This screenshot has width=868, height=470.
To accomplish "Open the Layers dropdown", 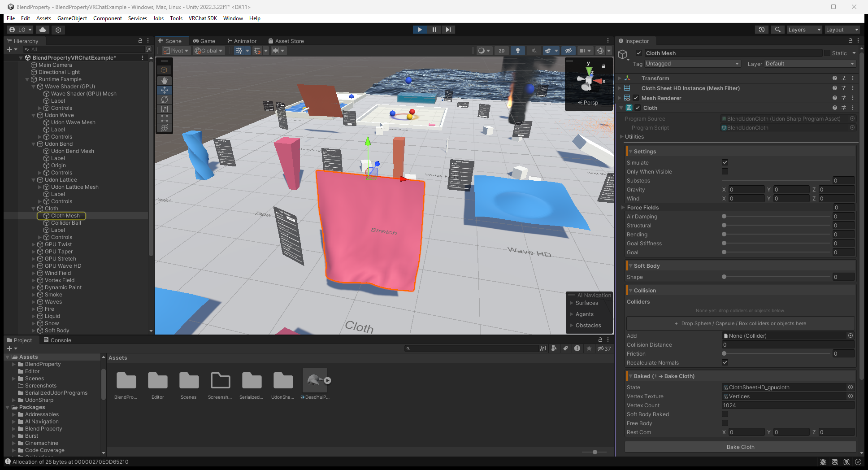I will [x=804, y=30].
